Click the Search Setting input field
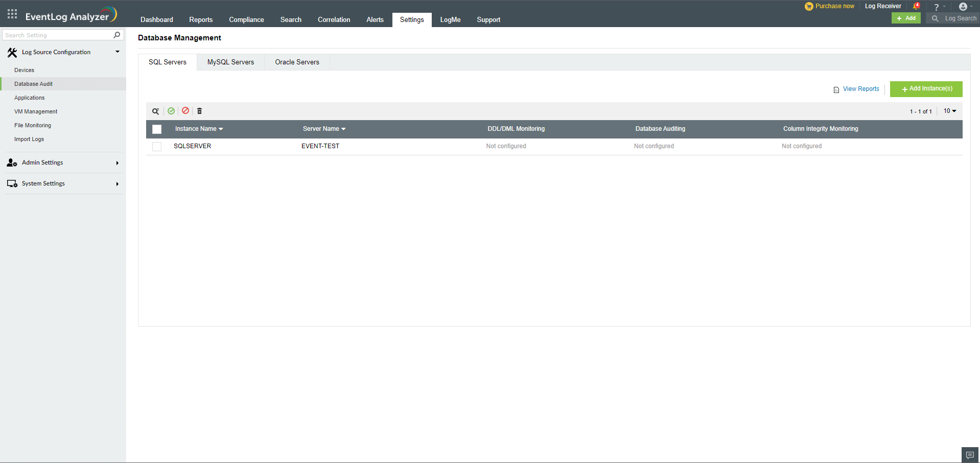Screen dimensions: 980x463 click(x=56, y=35)
